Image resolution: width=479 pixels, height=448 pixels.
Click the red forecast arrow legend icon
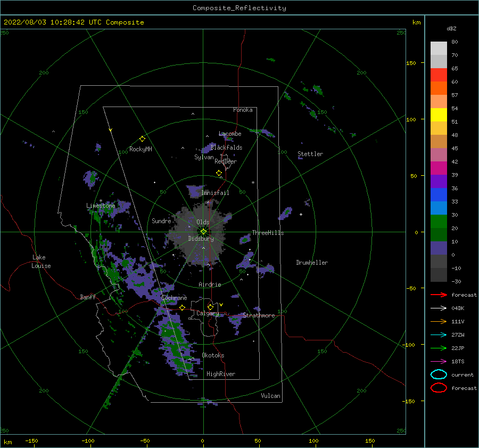click(x=439, y=295)
